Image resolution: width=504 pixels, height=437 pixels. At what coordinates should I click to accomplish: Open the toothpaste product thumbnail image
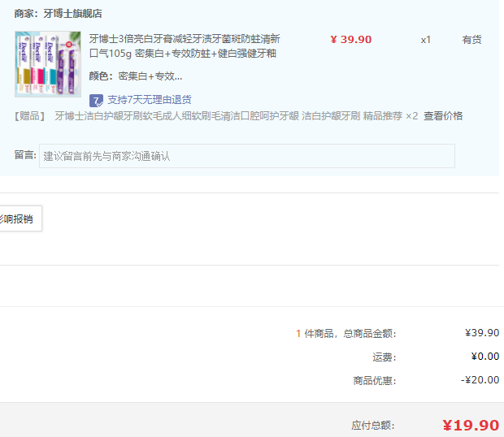(48, 64)
